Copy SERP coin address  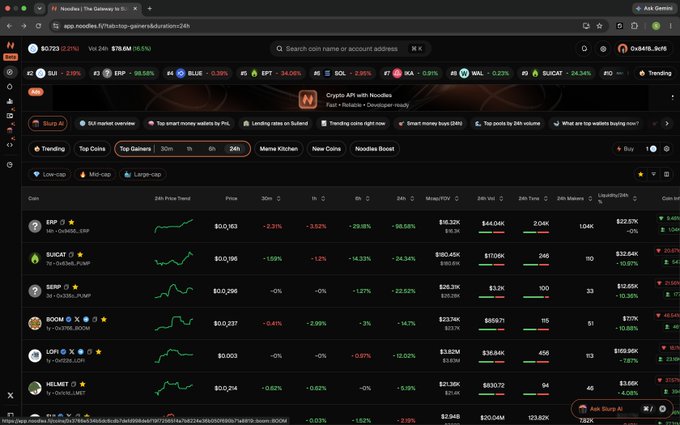[66, 287]
